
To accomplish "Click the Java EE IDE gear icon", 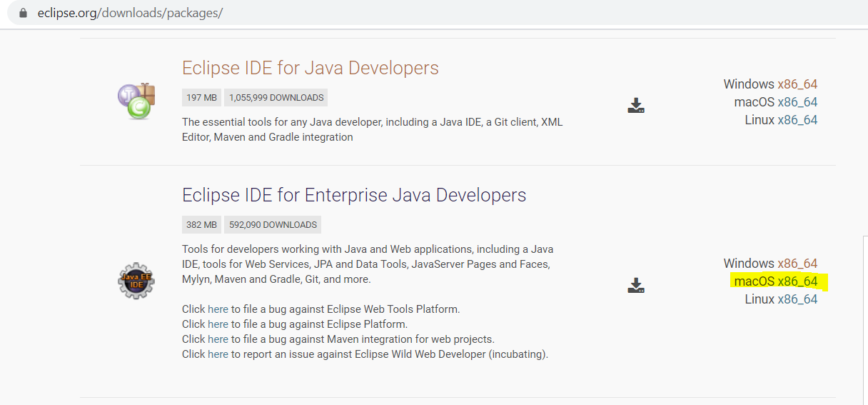I will click(x=136, y=280).
